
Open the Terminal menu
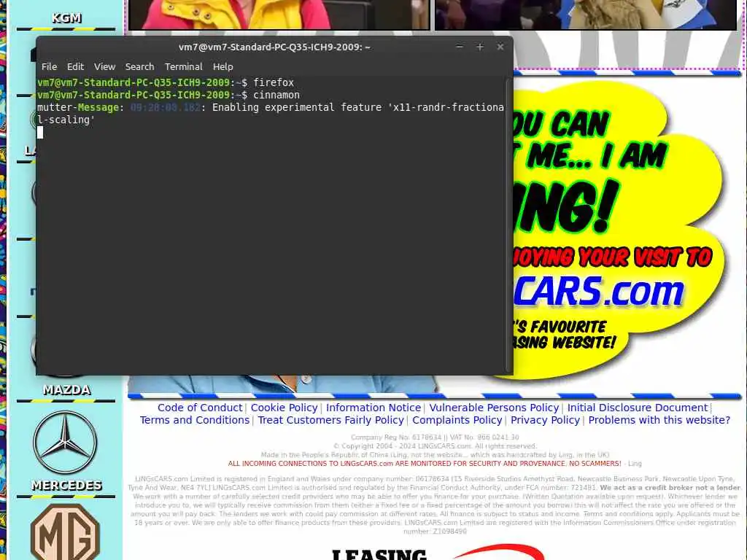(183, 66)
